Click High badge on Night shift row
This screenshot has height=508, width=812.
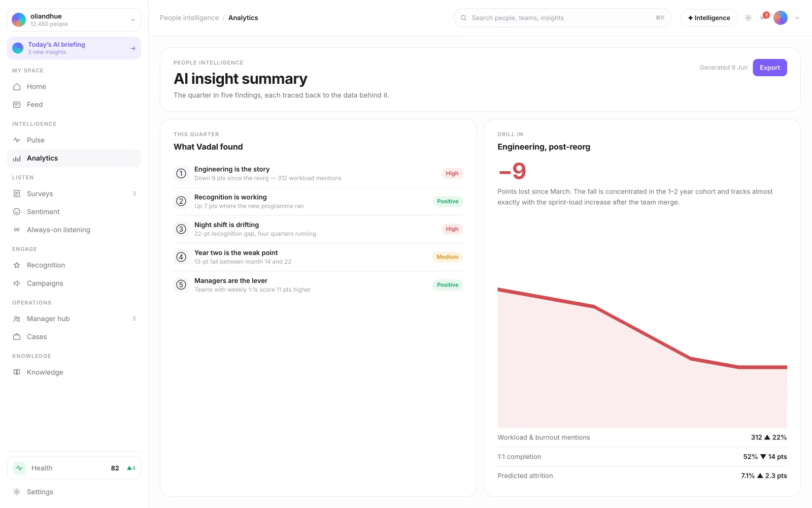(452, 229)
